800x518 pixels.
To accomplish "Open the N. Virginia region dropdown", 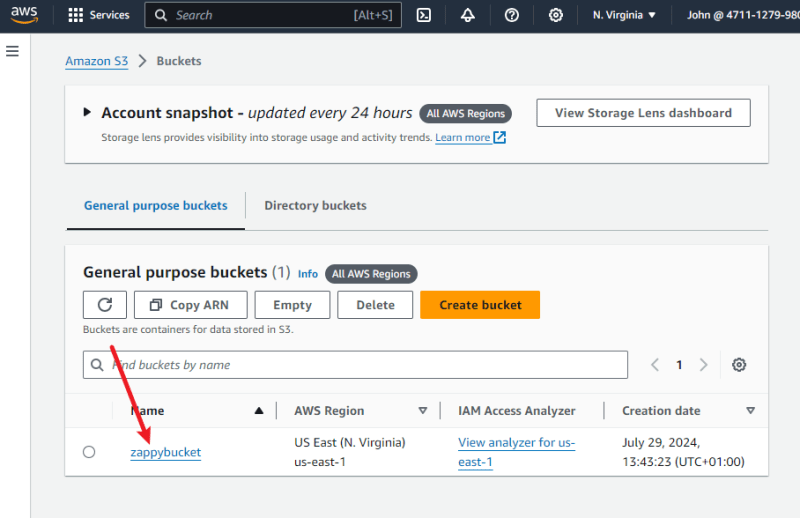I will pyautogui.click(x=624, y=15).
